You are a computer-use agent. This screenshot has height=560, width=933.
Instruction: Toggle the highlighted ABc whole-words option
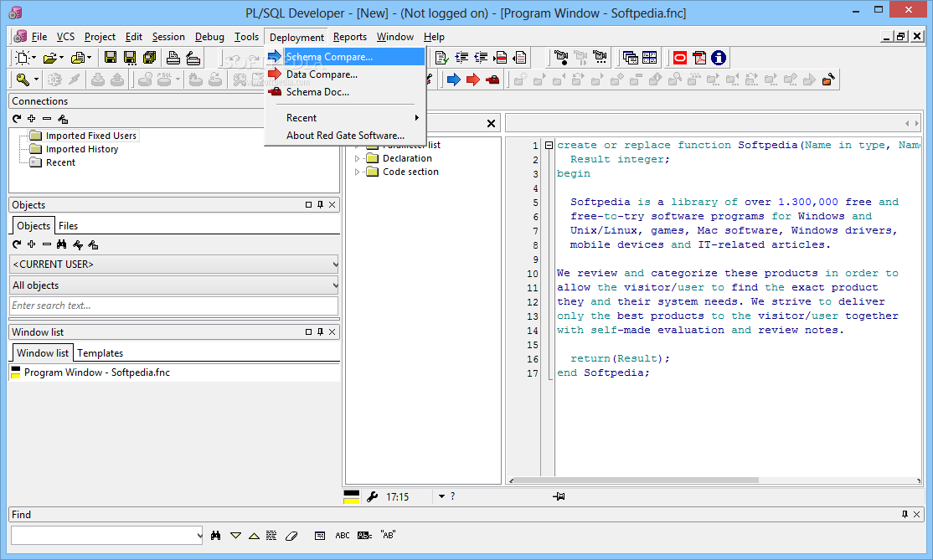(x=365, y=536)
